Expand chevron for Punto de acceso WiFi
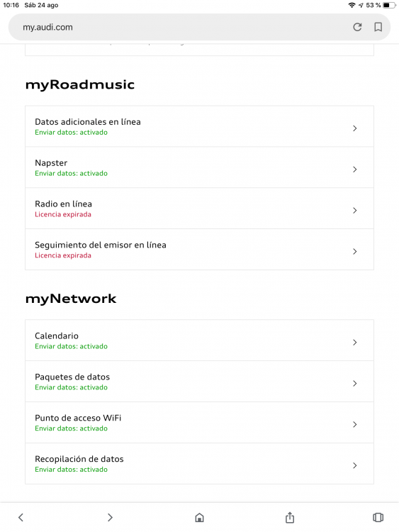This screenshot has width=399, height=532. coord(354,424)
